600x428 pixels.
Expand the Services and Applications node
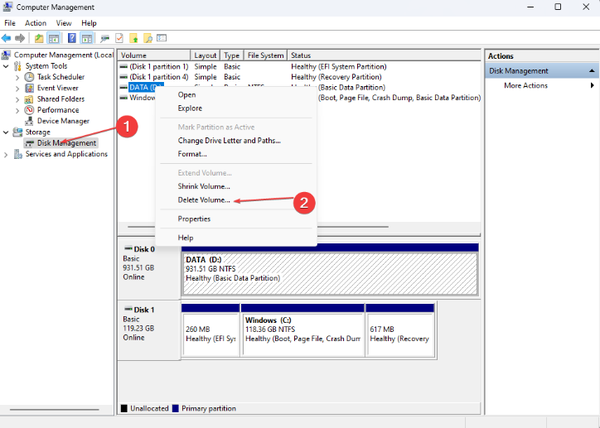point(6,155)
